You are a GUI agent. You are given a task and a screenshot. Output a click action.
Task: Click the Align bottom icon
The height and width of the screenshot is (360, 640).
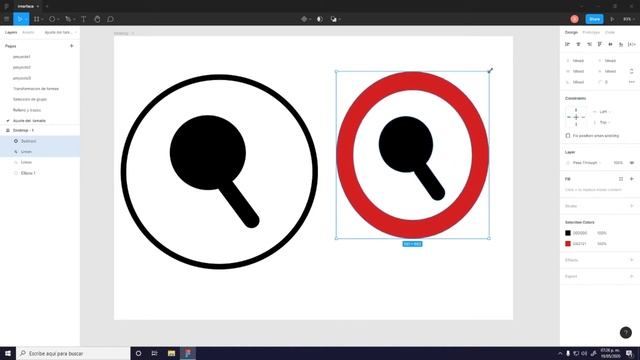[x=621, y=44]
